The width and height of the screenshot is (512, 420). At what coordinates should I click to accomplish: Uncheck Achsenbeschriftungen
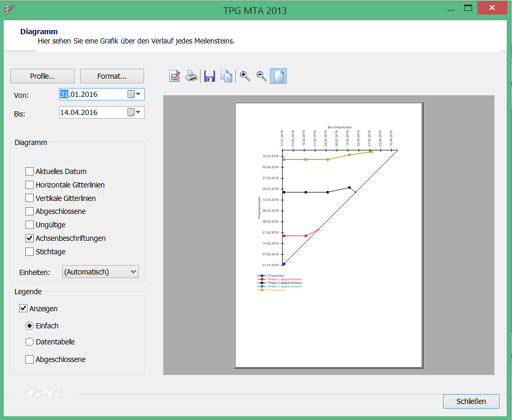[x=30, y=238]
